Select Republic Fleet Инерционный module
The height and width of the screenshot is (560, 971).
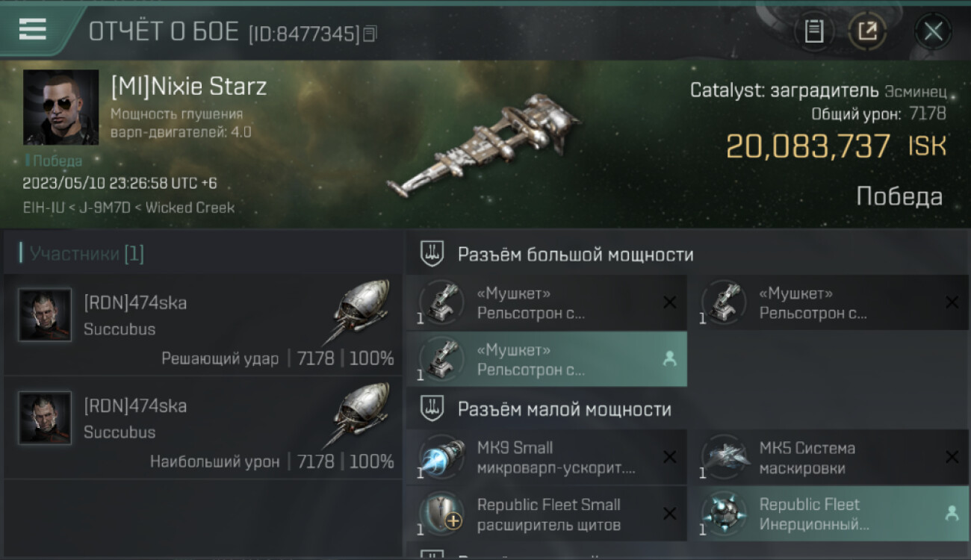829,514
